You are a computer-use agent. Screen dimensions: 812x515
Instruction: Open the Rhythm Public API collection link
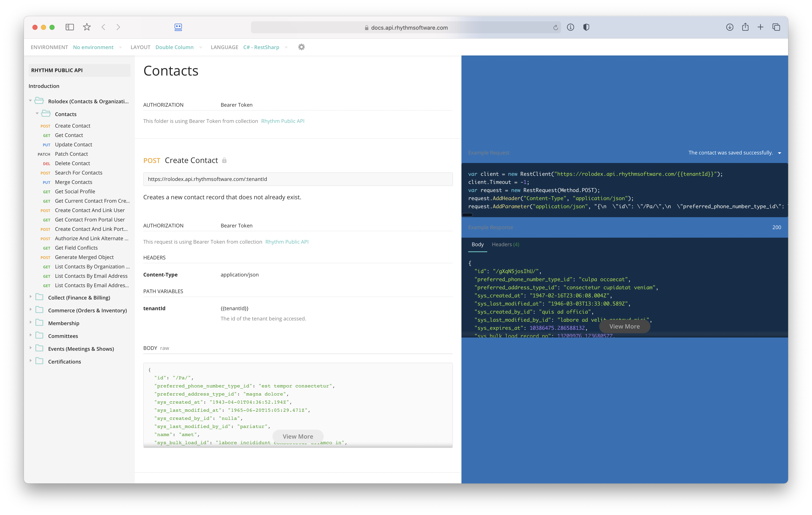[283, 121]
